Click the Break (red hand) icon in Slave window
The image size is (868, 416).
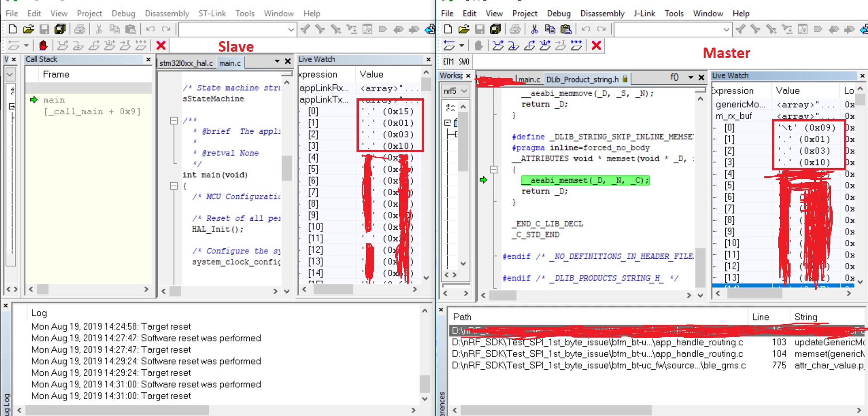click(x=43, y=45)
